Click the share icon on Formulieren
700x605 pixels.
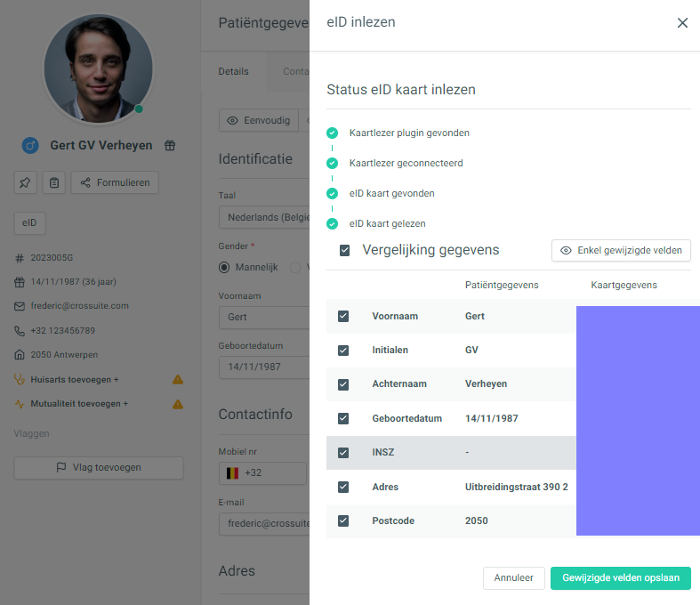coord(85,182)
